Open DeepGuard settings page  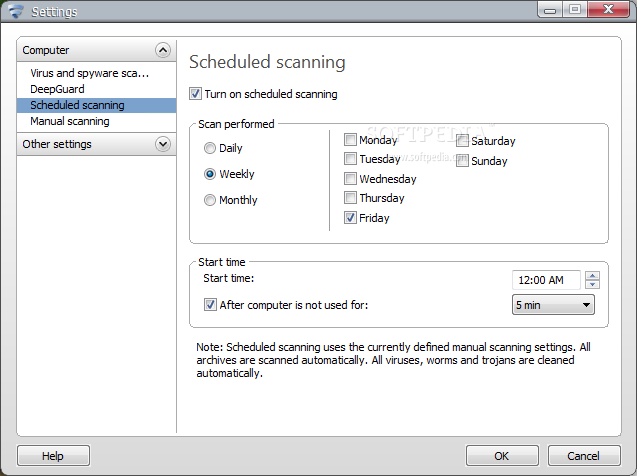tap(57, 89)
